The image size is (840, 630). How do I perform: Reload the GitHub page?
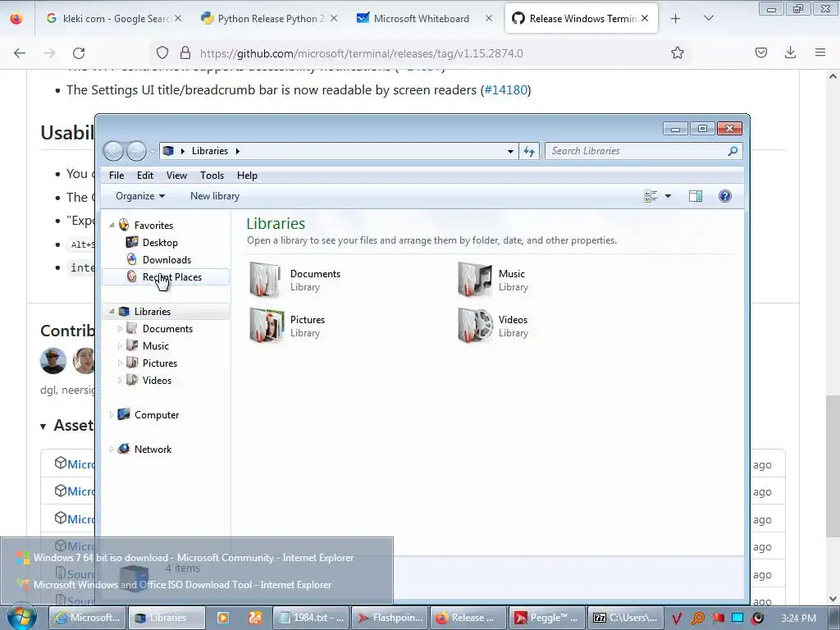(79, 53)
